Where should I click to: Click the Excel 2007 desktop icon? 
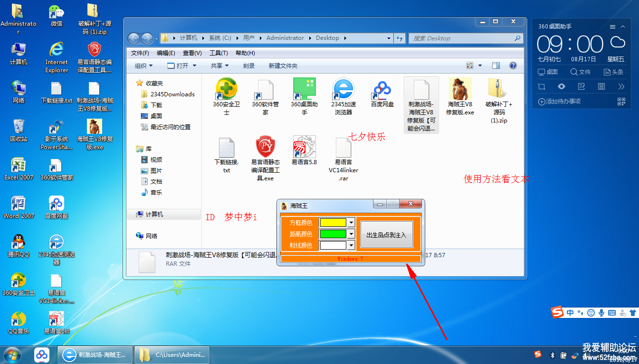pos(19,169)
